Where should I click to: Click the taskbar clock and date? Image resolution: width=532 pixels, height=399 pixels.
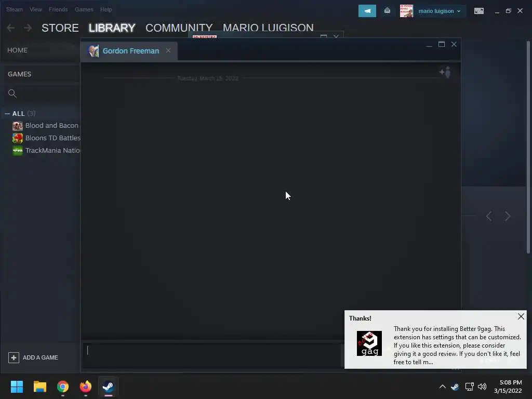coord(508,387)
